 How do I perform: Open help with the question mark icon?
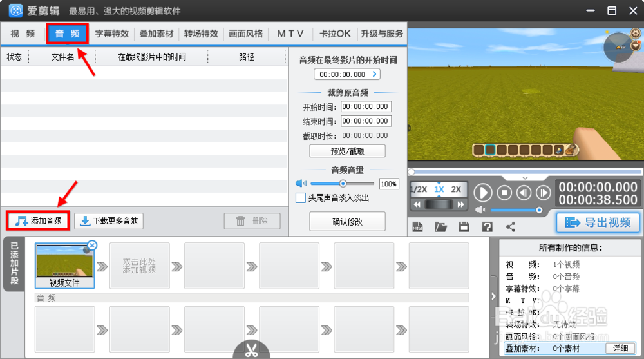(x=487, y=227)
